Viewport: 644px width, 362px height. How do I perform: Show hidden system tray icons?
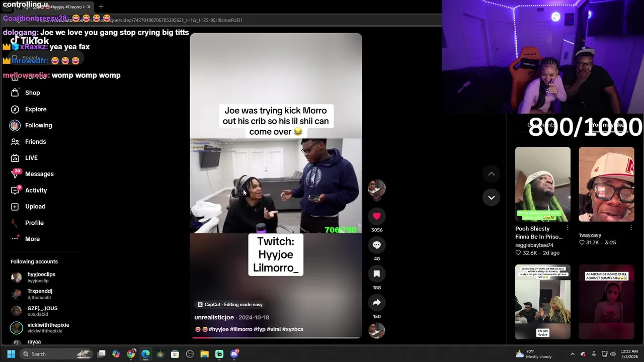pyautogui.click(x=572, y=354)
